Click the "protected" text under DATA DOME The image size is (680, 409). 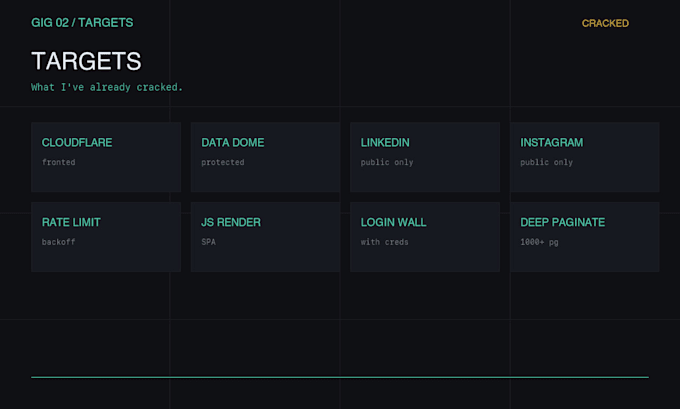click(x=223, y=162)
